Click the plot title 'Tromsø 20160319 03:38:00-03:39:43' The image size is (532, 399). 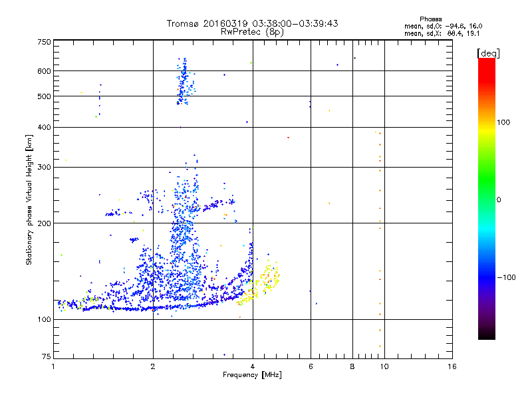(252, 23)
